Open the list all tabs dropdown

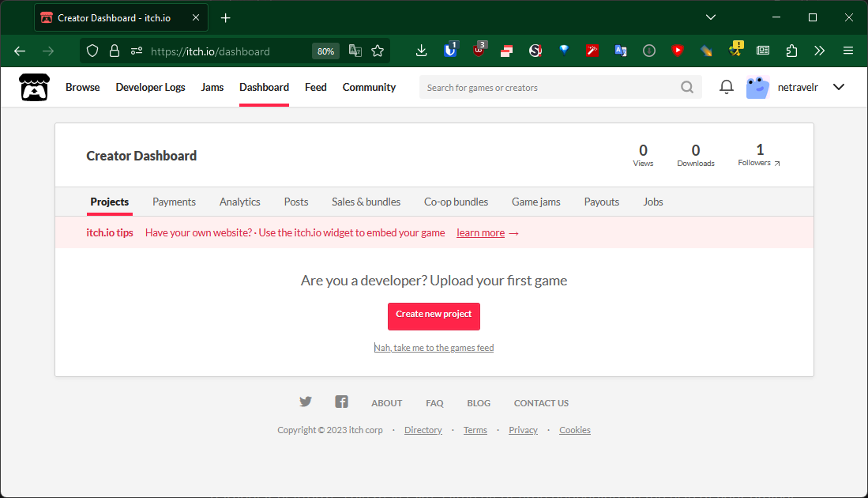pyautogui.click(x=711, y=17)
